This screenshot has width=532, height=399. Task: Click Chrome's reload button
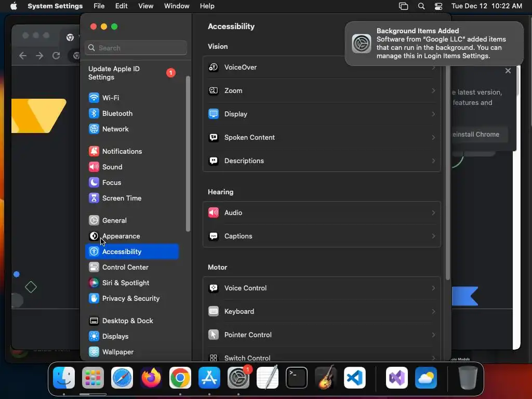56,56
